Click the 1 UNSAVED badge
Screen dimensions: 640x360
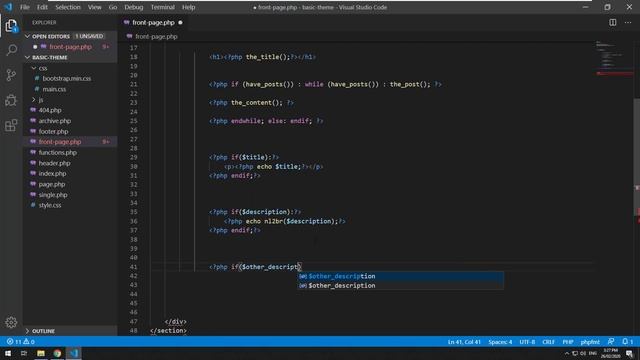(89, 36)
